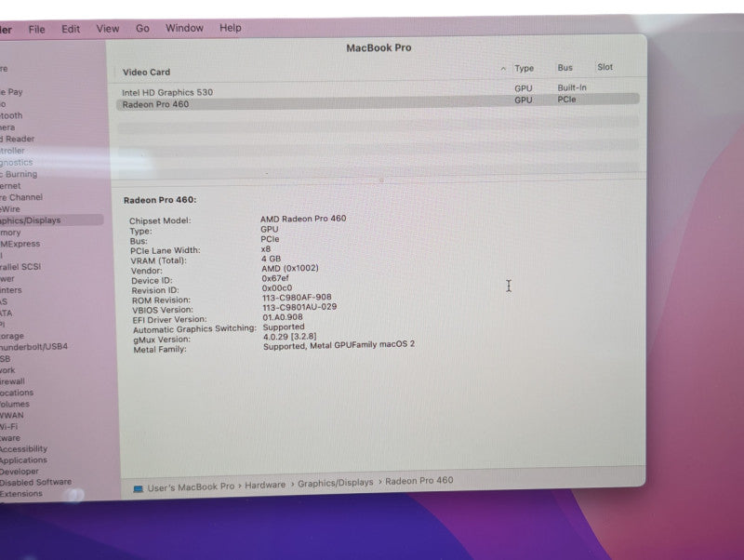Sort by Type column header
744x560 pixels.
tap(524, 68)
